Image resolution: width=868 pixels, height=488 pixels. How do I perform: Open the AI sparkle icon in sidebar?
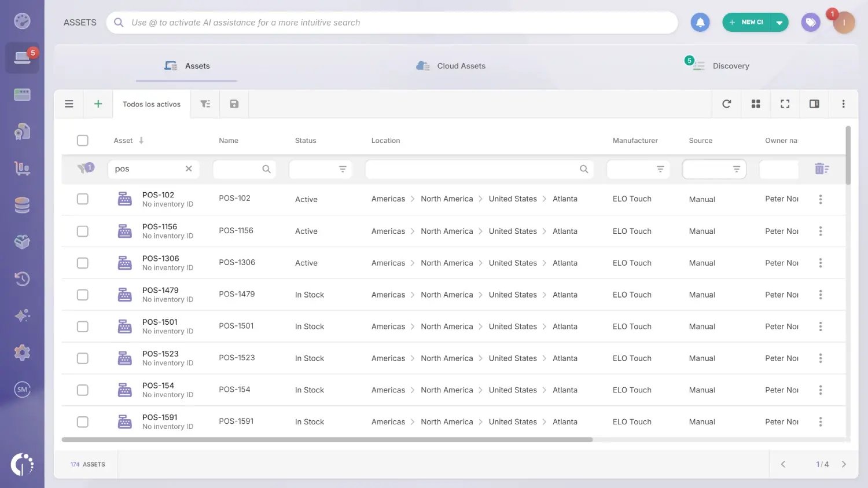click(22, 316)
